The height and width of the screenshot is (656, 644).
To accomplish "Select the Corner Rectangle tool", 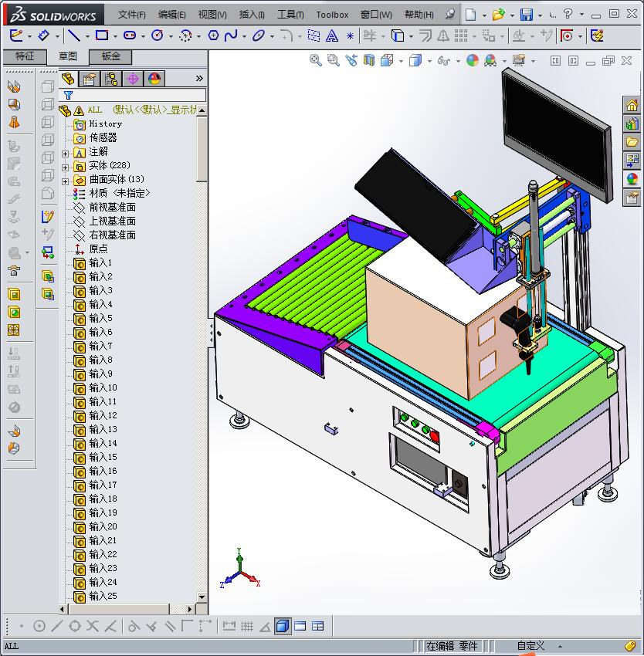I will pos(102,35).
